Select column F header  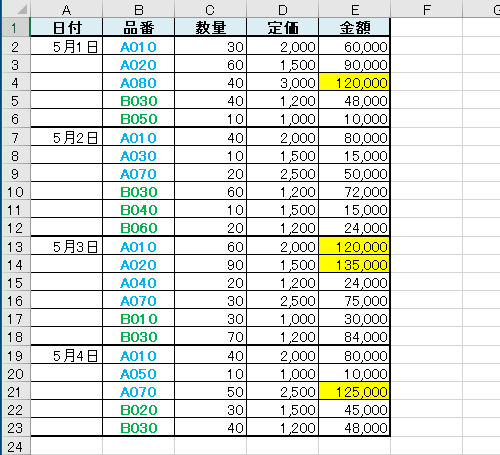coord(427,9)
